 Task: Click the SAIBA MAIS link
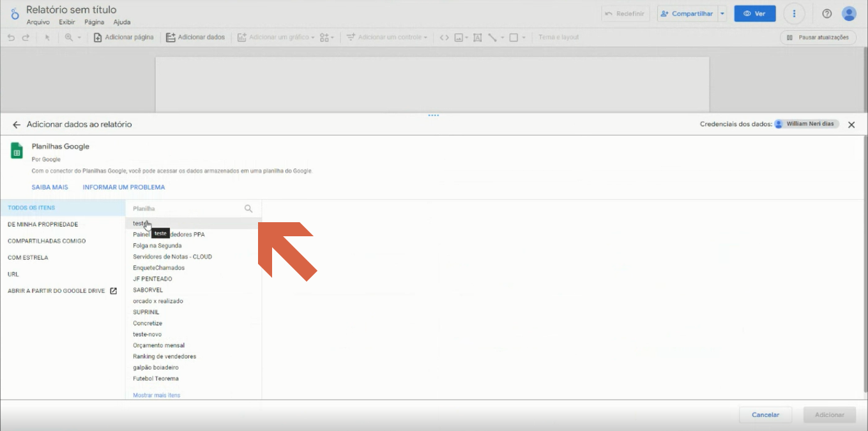click(x=50, y=187)
